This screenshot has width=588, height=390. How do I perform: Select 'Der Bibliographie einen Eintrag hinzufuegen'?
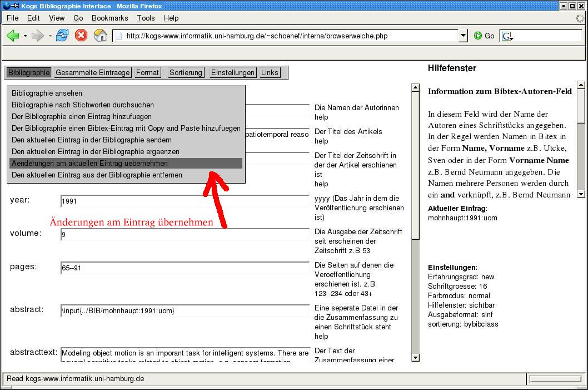[126, 116]
